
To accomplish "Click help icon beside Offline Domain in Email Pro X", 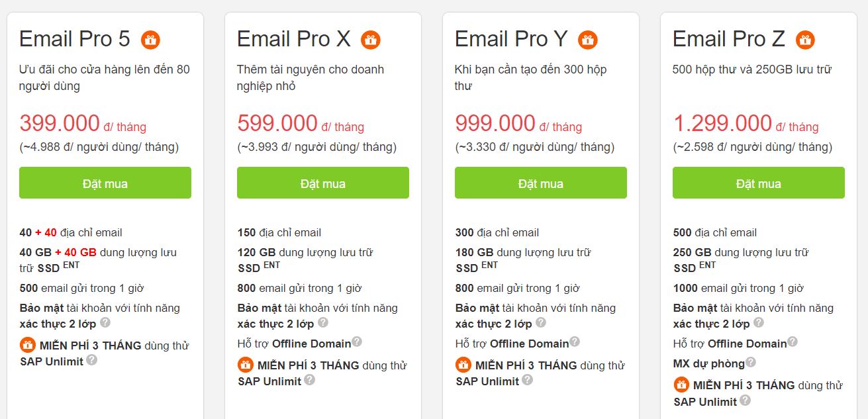I will coord(357,342).
